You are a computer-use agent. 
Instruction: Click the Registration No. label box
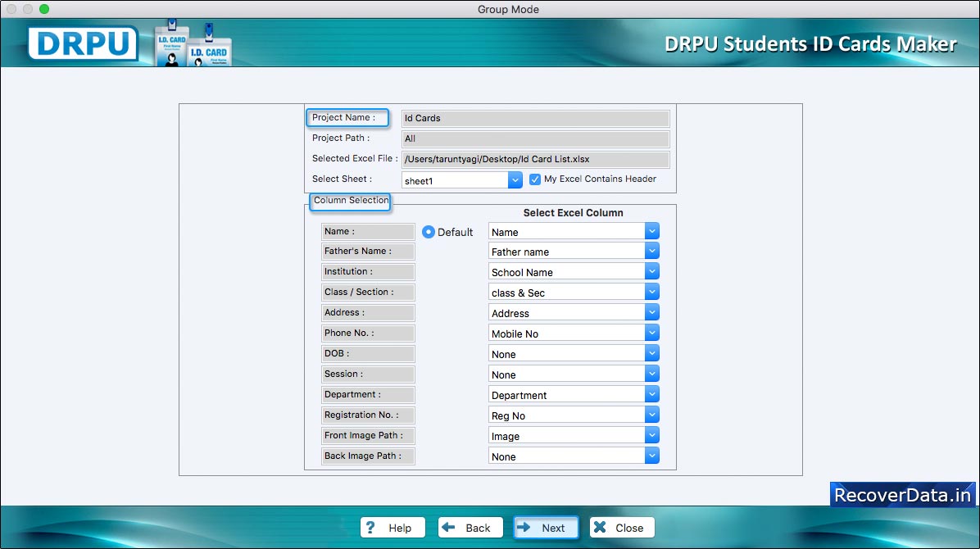tap(368, 415)
